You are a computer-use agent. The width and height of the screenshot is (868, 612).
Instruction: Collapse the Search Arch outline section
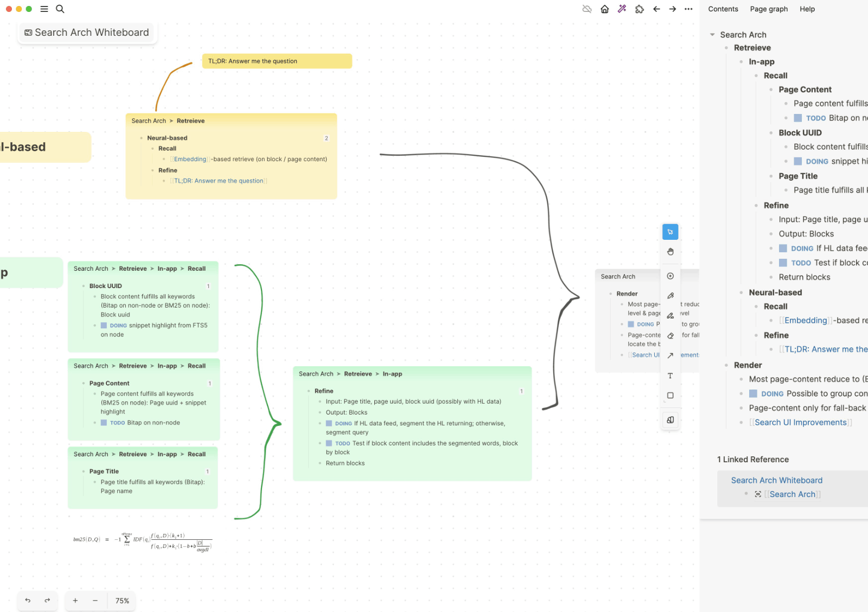click(712, 34)
